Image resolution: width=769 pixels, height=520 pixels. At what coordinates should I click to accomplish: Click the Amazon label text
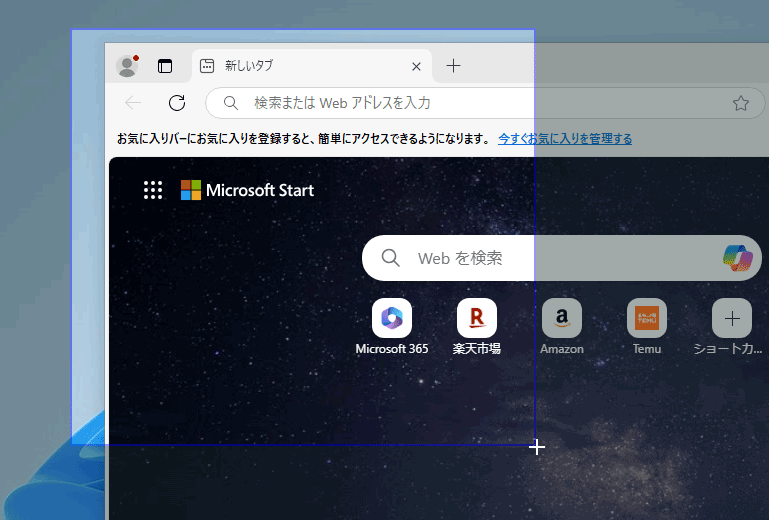coord(562,349)
